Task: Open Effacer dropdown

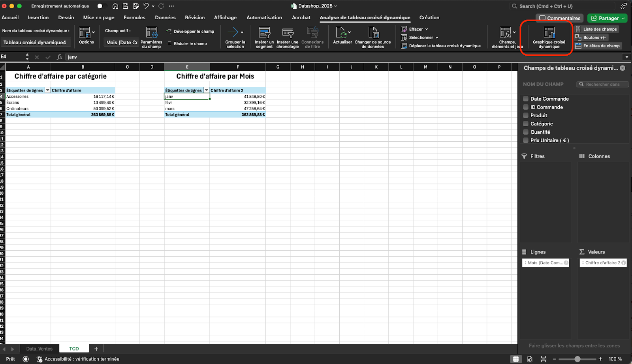Action: tap(415, 29)
